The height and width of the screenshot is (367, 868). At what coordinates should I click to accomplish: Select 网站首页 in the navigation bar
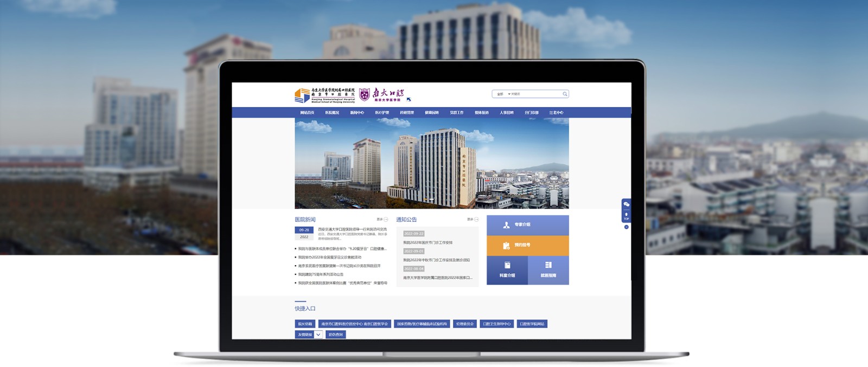tap(307, 113)
